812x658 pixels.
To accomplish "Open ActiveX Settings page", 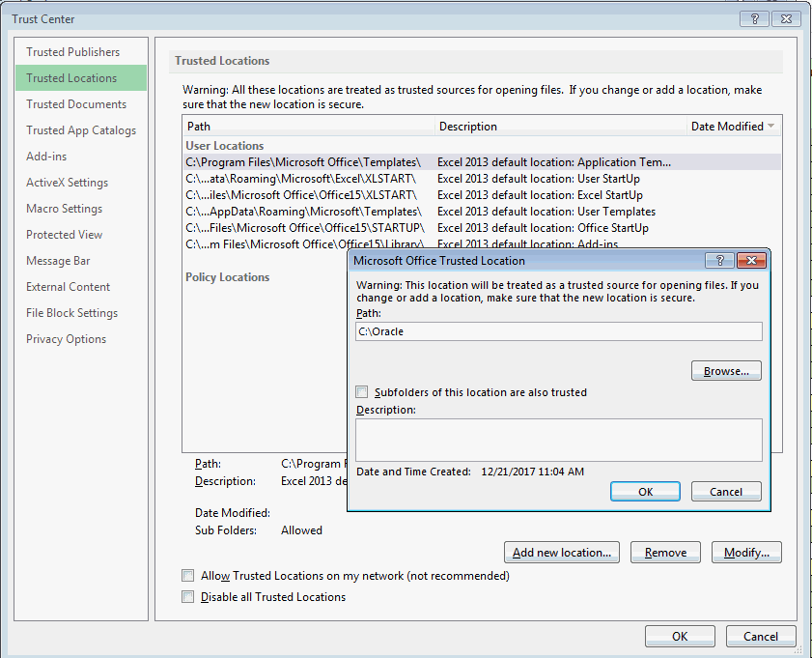I will tap(68, 183).
